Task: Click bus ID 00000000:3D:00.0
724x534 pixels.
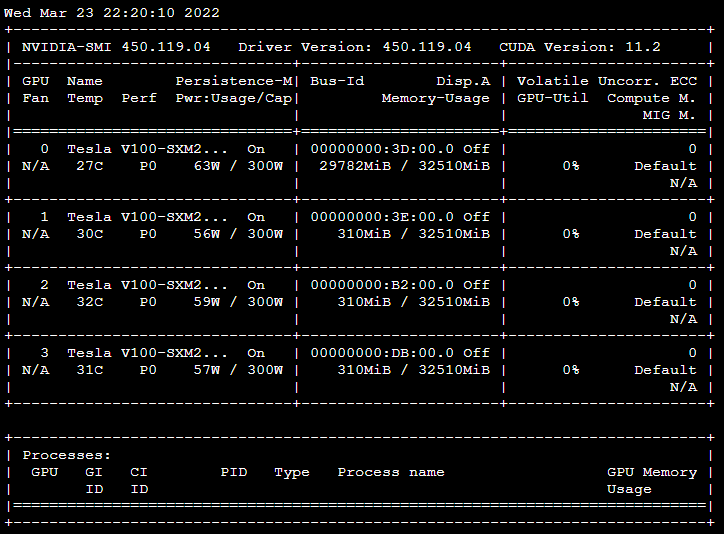Action: 382,149
